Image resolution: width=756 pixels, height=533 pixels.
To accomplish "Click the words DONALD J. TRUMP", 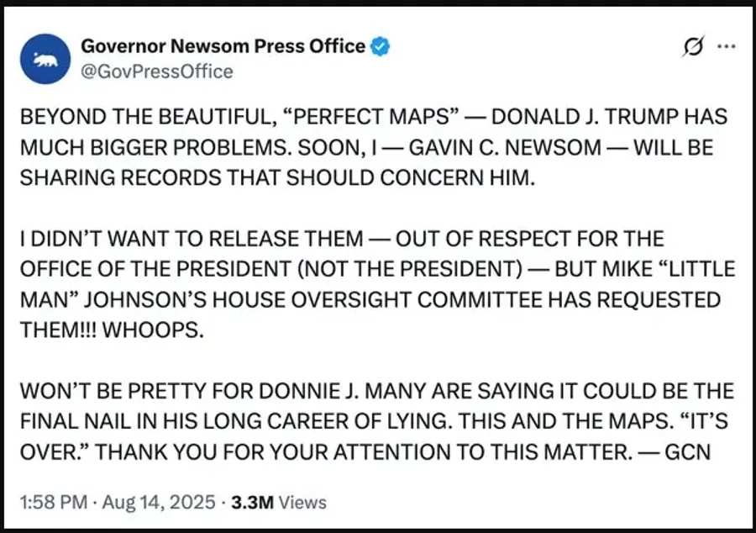I will (579, 117).
